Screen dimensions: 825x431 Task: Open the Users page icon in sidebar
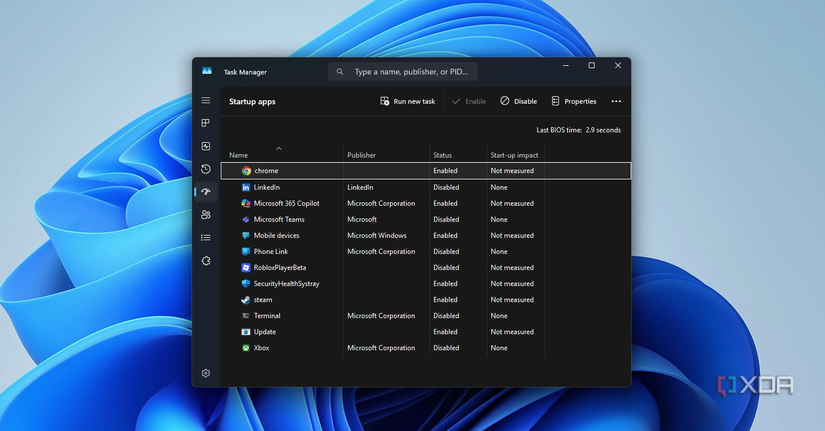click(206, 215)
